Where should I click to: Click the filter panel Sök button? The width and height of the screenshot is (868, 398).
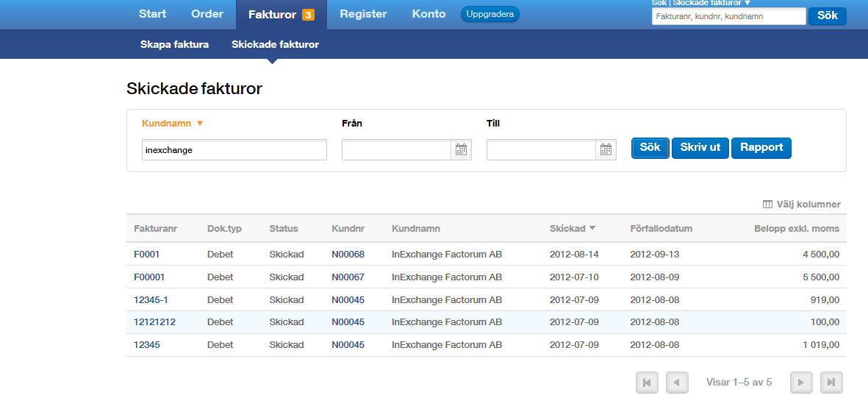tap(650, 148)
